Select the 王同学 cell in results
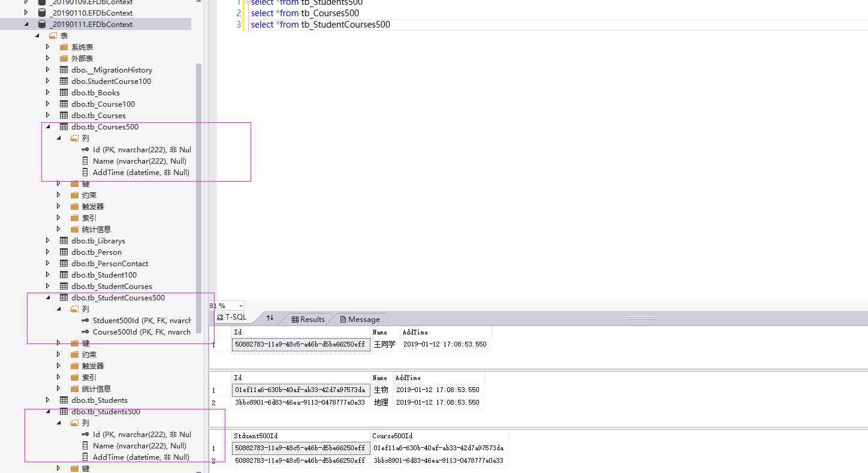Screen dimensions: 868x473 [385, 345]
